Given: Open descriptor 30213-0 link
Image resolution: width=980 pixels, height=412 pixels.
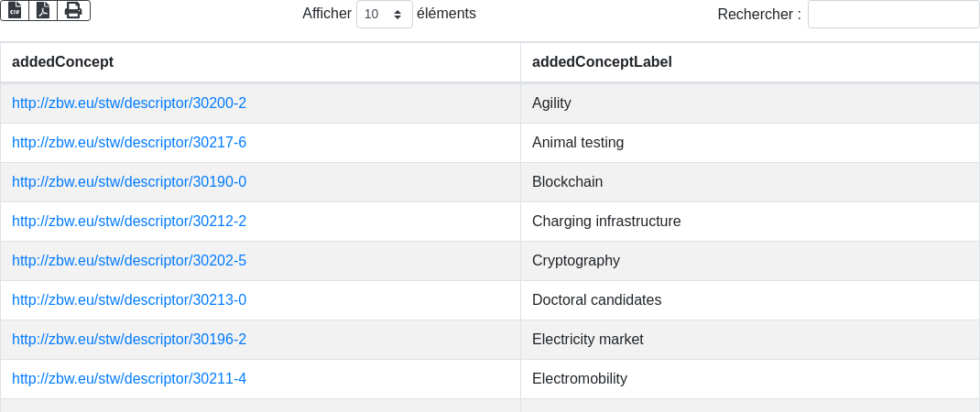Looking at the screenshot, I should coord(129,300).
